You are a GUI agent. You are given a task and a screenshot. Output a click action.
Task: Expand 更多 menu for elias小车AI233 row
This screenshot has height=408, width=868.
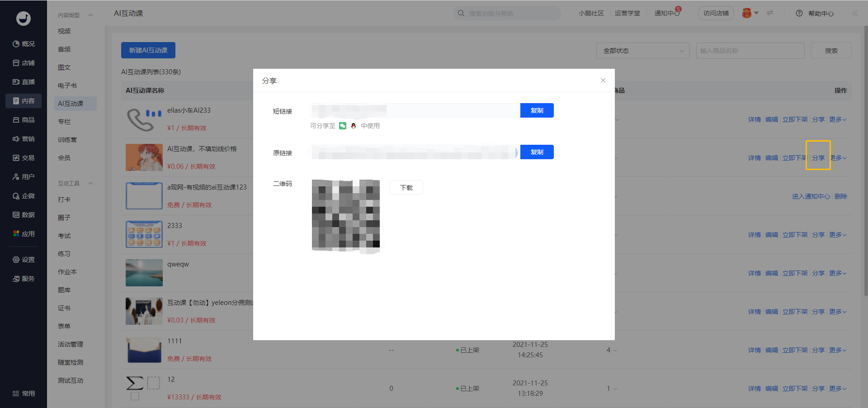click(x=837, y=119)
